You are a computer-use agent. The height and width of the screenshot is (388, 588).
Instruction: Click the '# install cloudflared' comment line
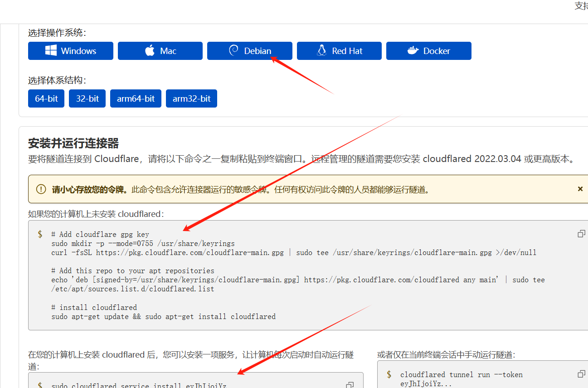(x=94, y=307)
